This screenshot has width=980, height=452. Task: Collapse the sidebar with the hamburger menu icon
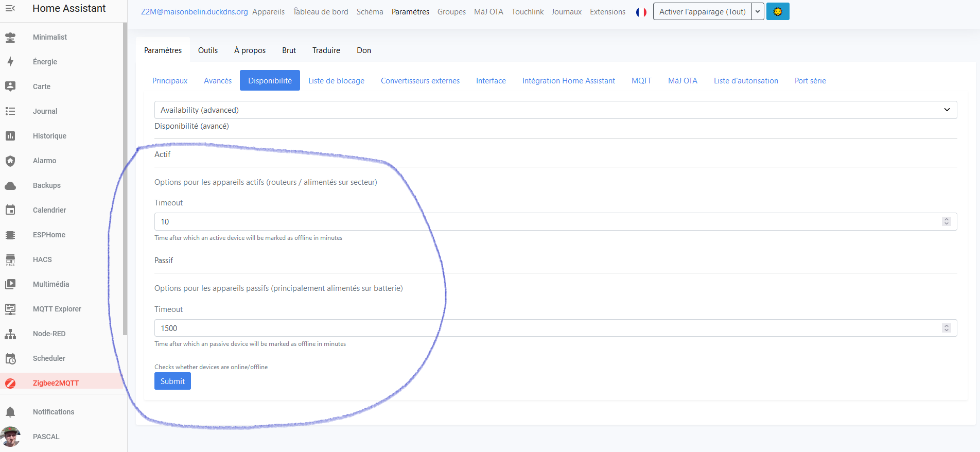pos(10,8)
